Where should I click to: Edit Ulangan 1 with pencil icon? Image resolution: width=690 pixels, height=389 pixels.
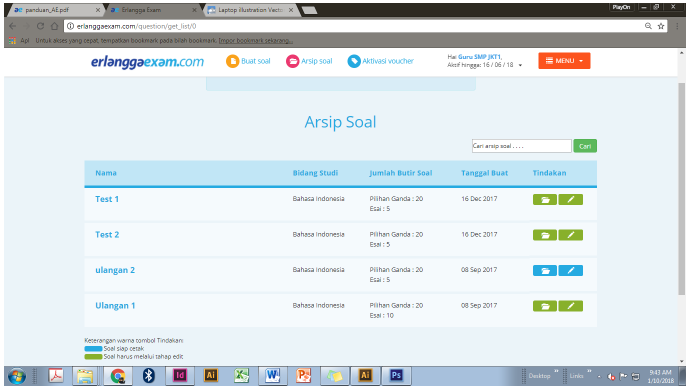tap(571, 306)
